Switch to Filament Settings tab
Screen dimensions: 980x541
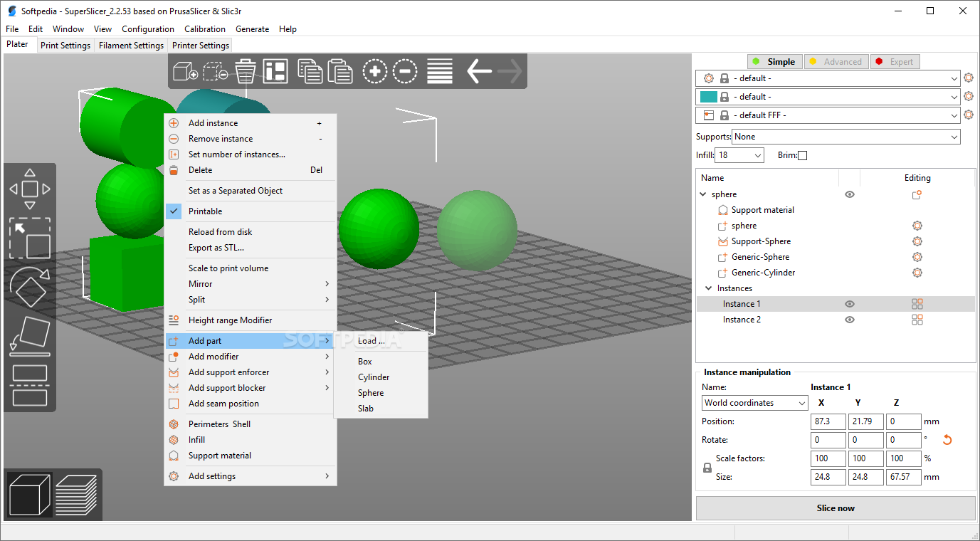pyautogui.click(x=131, y=46)
